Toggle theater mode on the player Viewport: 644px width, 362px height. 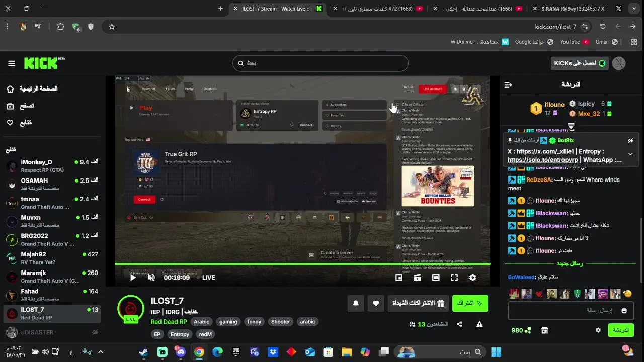tap(436, 277)
